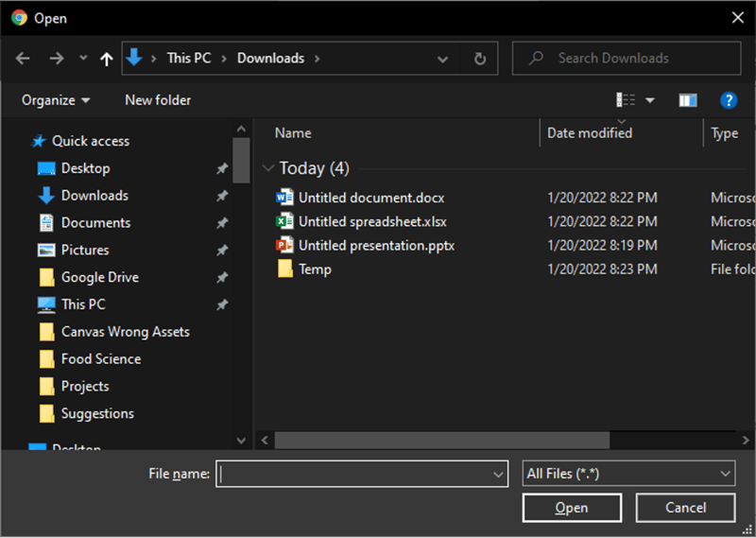Click the pin icon next to Pictures

pyautogui.click(x=222, y=250)
